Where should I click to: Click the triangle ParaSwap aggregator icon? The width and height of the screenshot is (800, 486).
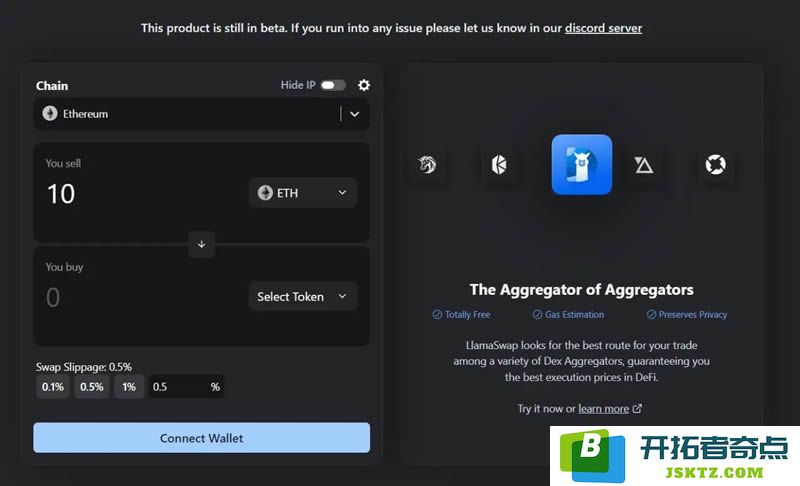click(643, 164)
